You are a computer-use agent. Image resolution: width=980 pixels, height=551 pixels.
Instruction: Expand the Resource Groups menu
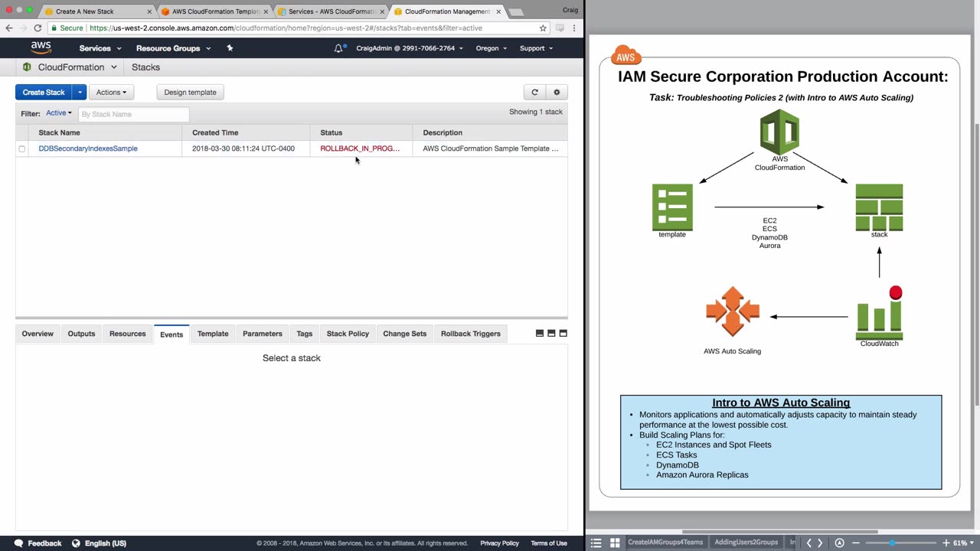coord(173,48)
